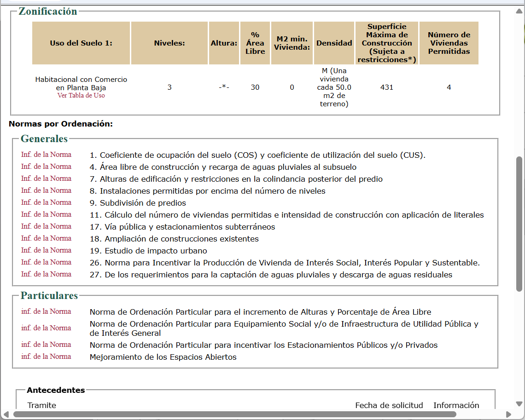
Task: Click the 'Generales' section title
Action: click(44, 138)
